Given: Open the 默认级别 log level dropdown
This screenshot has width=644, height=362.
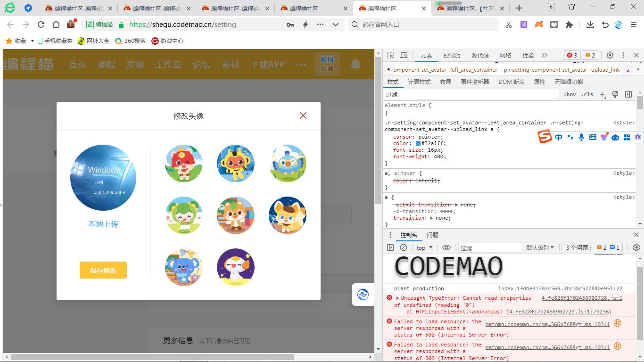Looking at the screenshot, I should tap(540, 247).
